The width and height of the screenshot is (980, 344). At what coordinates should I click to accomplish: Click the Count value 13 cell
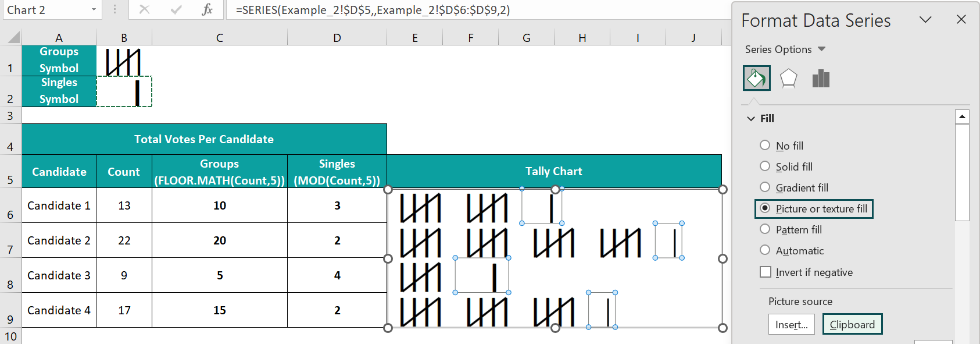tap(124, 205)
